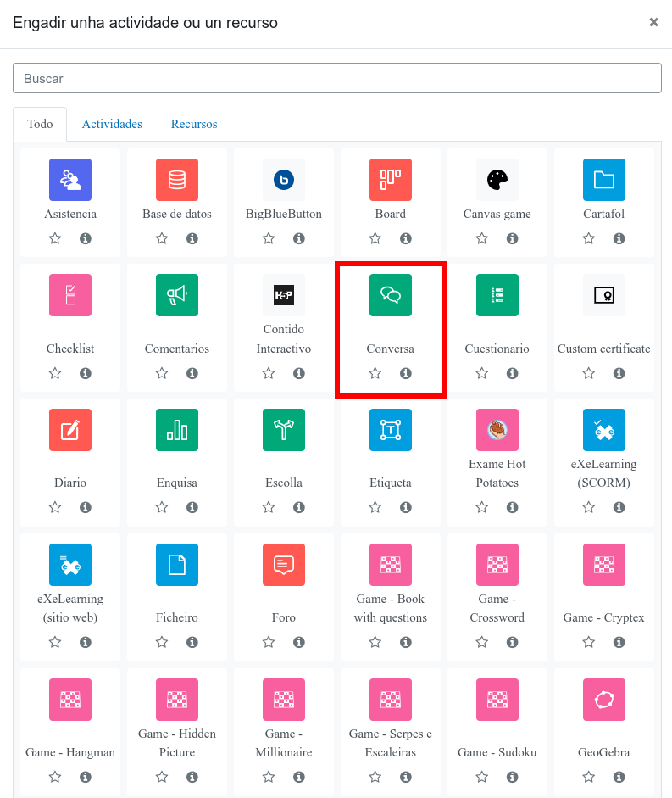This screenshot has width=672, height=798.
Task: Click the Etiqueta resource icon
Action: [391, 430]
